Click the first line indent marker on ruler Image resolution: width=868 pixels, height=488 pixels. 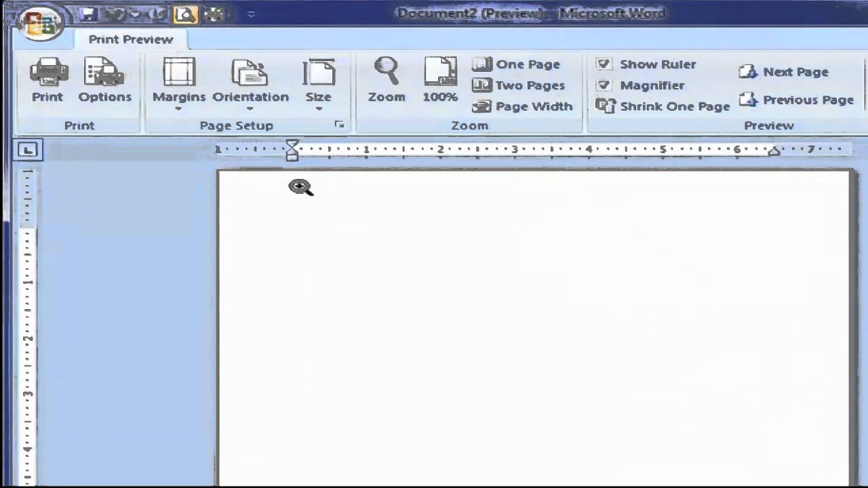click(292, 144)
